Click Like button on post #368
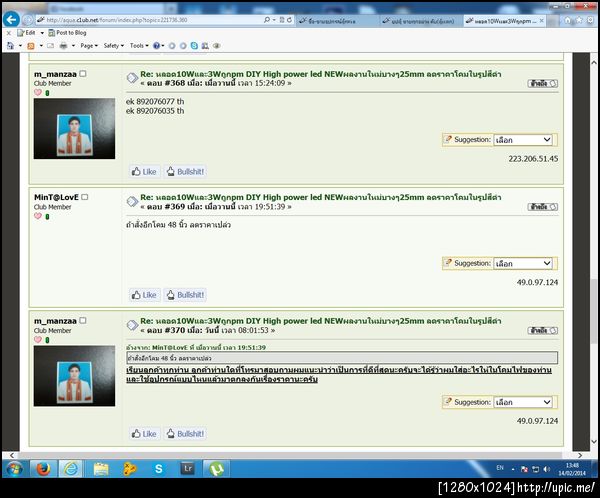Image resolution: width=600 pixels, height=498 pixels. 144,171
